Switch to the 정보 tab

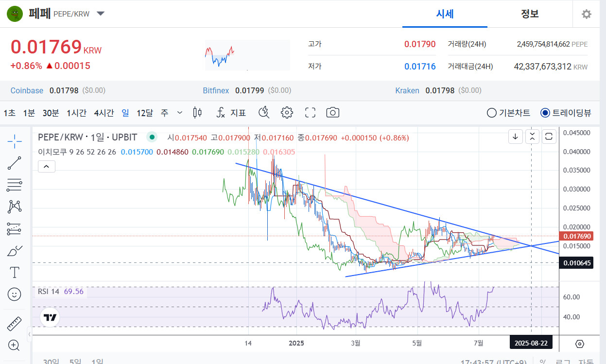coord(530,14)
